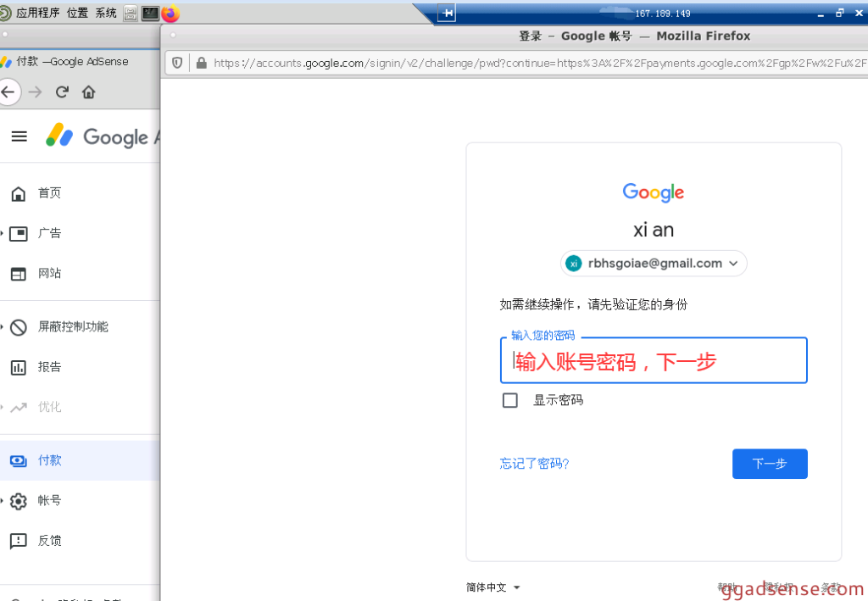The width and height of the screenshot is (868, 601).
Task: Open the 应用程序 menu in the top panel
Action: click(x=37, y=13)
